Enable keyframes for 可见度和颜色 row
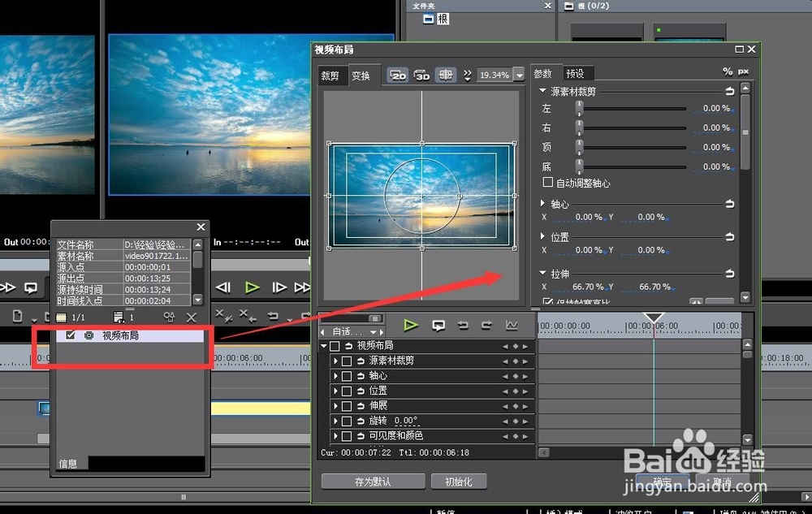 click(x=347, y=436)
